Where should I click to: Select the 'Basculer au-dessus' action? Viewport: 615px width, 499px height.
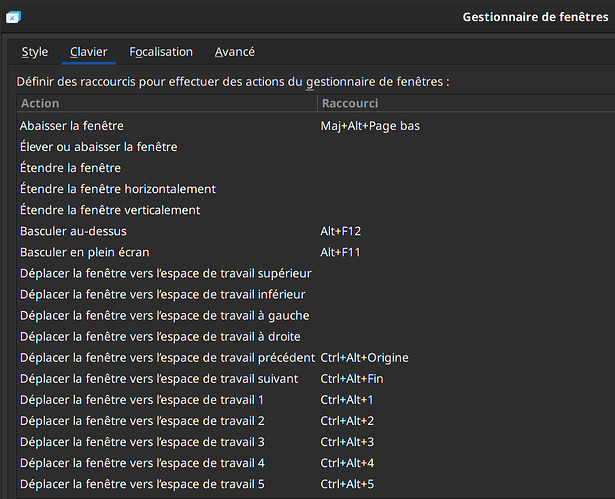pos(65,231)
